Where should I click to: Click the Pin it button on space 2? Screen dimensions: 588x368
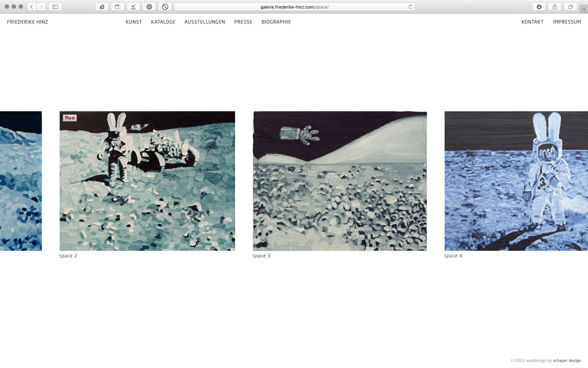coord(70,118)
